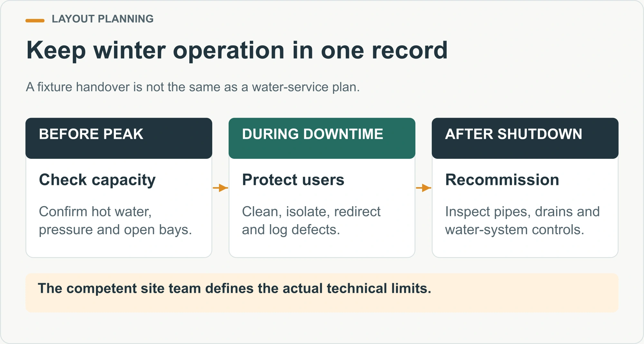Click the 'LAYOUT PLANNING' label
This screenshot has width=644, height=344.
tap(102, 19)
